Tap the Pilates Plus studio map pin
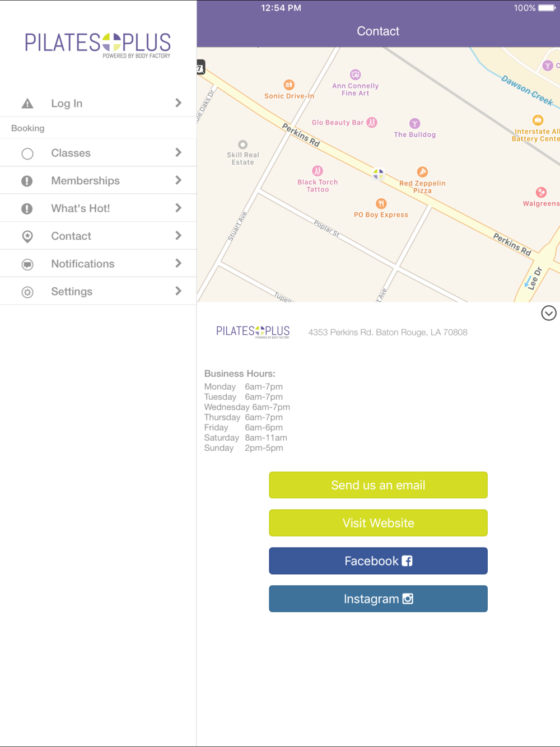Viewport: 560px width, 747px height. click(x=379, y=174)
